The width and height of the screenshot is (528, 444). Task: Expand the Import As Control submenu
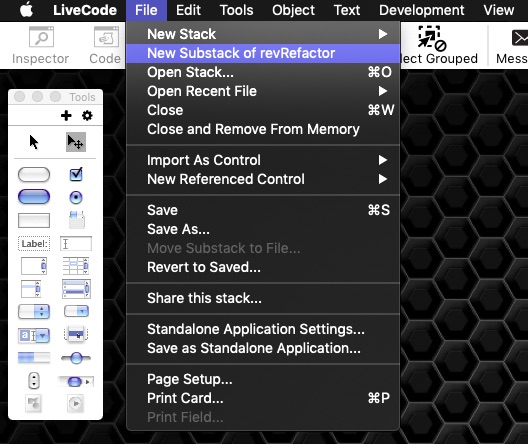point(263,160)
